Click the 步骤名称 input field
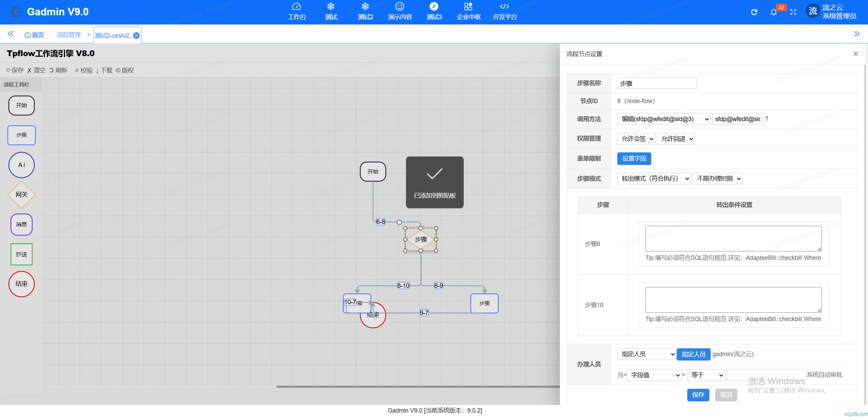Screen dimensions: 868x417 point(657,83)
